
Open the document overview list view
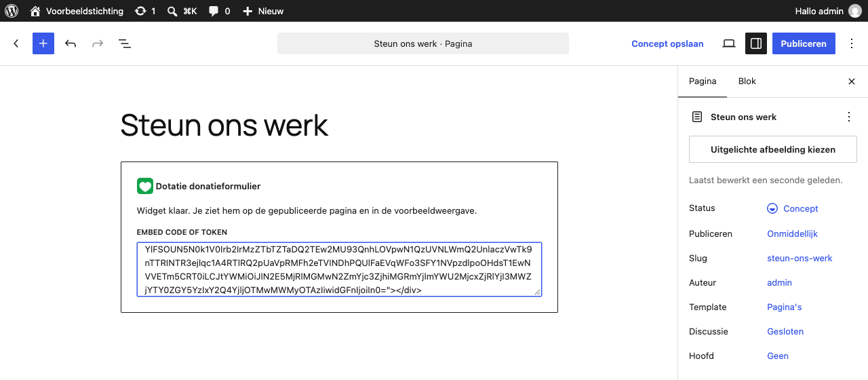pyautogui.click(x=125, y=43)
